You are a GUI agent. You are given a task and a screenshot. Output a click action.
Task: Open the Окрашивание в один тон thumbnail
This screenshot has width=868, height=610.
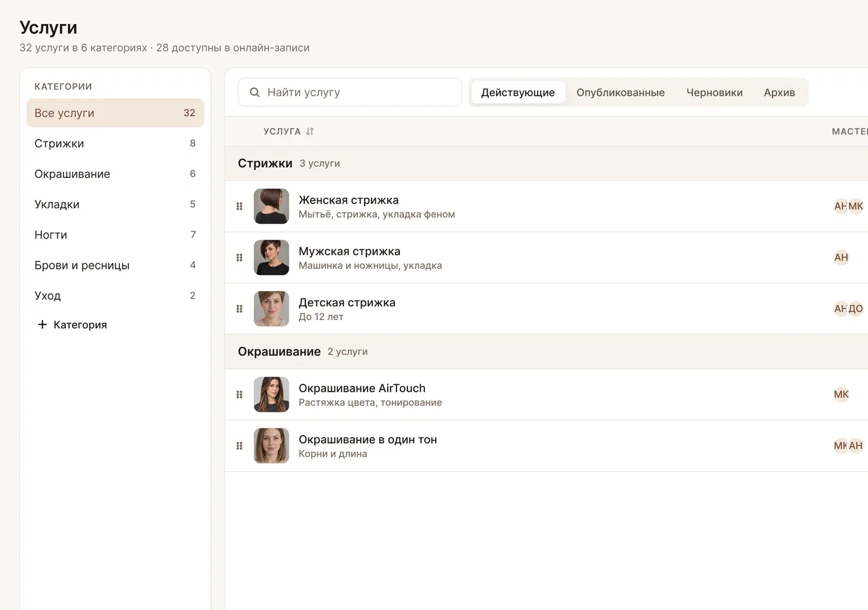click(271, 446)
